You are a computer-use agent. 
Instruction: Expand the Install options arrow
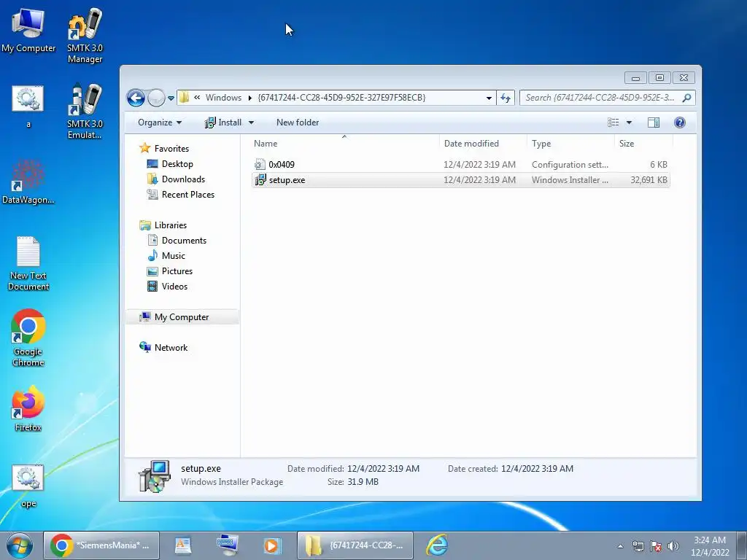(251, 122)
